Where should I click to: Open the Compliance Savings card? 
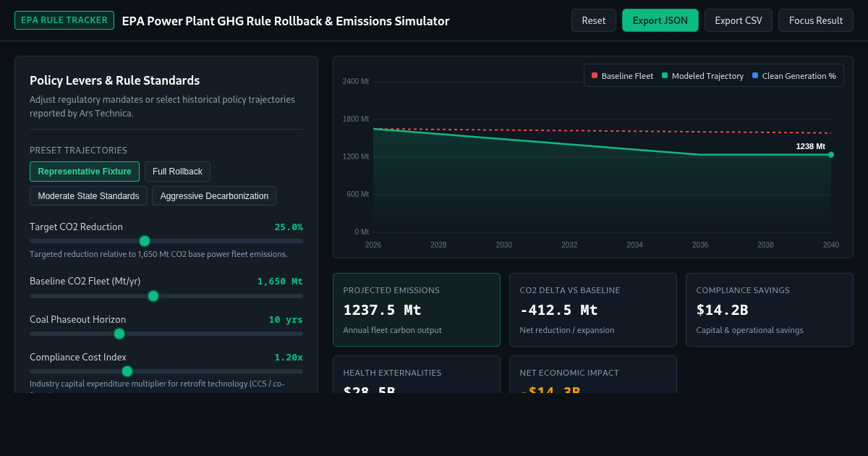click(x=770, y=310)
